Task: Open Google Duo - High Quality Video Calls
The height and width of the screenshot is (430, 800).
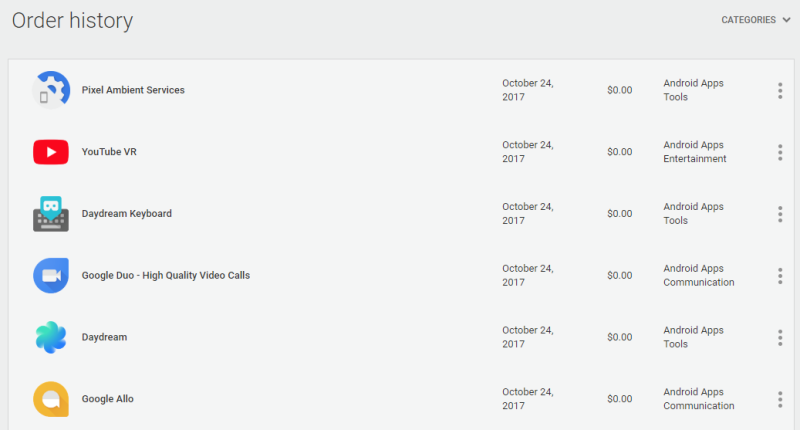Action: (166, 275)
